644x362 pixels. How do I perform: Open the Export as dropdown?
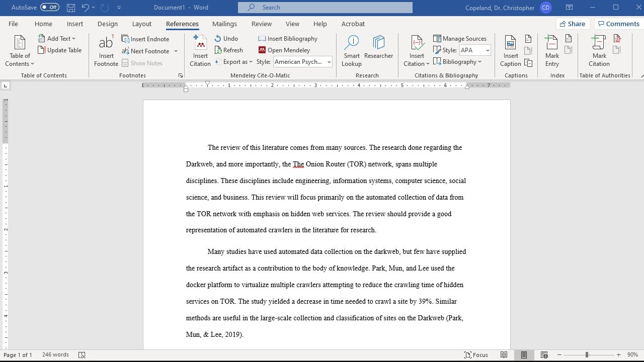[x=233, y=62]
